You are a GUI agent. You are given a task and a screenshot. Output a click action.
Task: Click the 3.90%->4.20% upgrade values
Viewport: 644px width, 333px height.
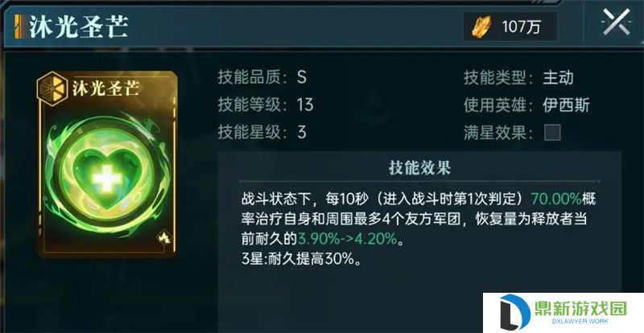pyautogui.click(x=348, y=239)
